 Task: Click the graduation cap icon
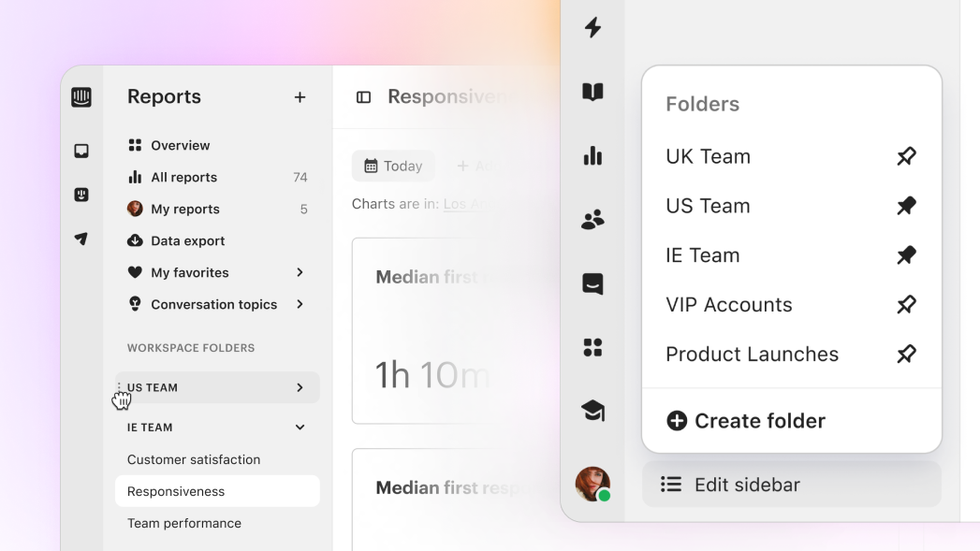592,411
